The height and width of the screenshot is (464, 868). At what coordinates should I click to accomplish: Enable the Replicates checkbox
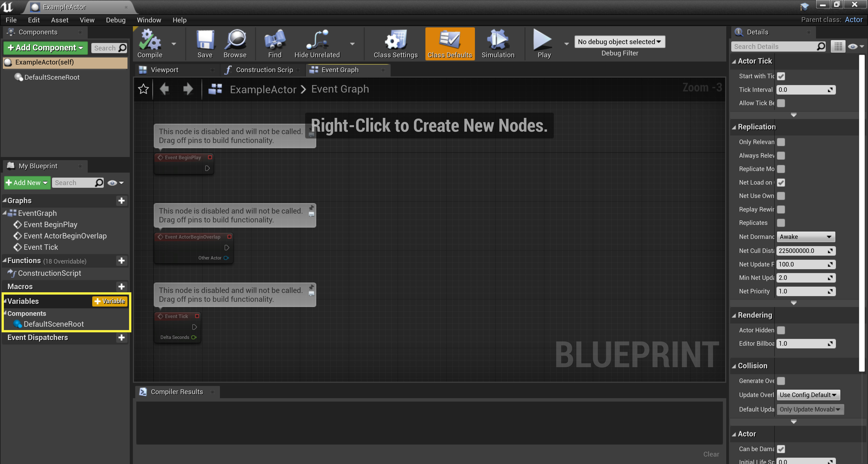pyautogui.click(x=781, y=223)
